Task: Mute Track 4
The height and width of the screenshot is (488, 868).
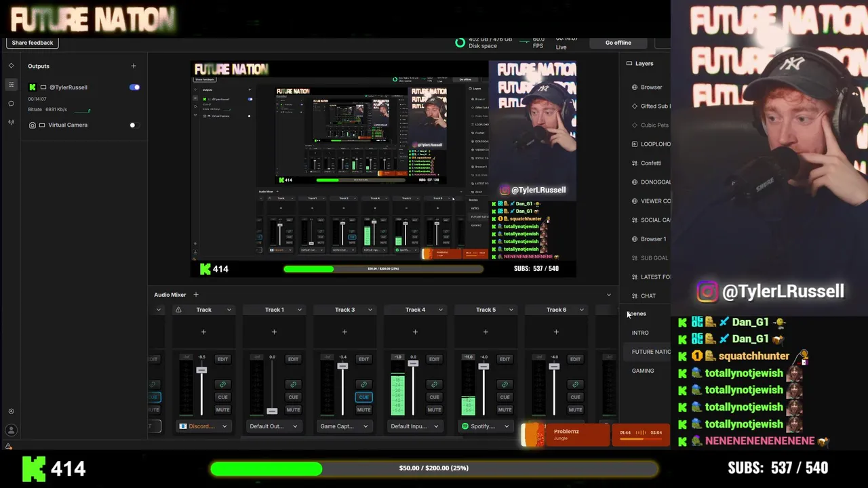Action: [434, 409]
